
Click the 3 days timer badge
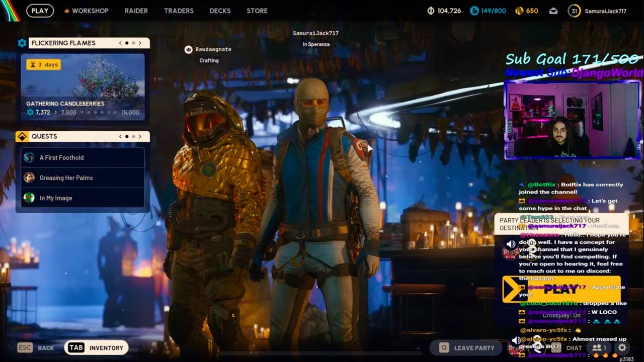tap(43, 64)
